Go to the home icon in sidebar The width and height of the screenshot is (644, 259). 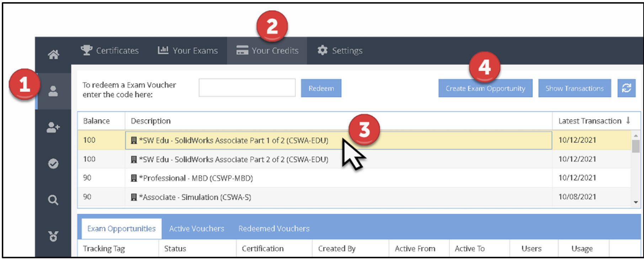click(x=53, y=54)
